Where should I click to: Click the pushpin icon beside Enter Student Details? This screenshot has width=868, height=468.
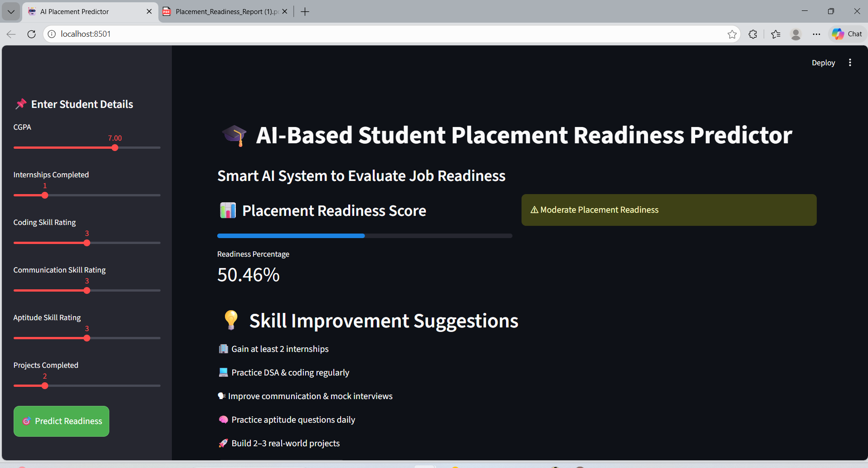tap(21, 104)
